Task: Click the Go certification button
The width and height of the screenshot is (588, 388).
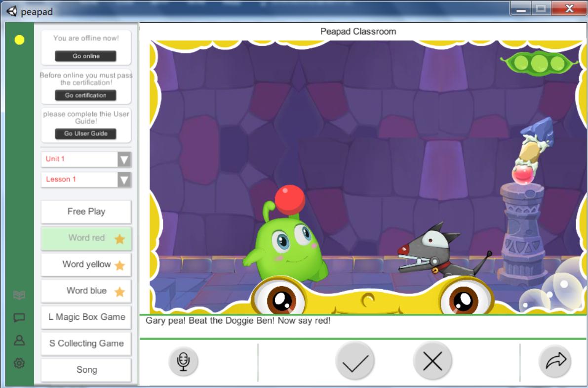Action: (x=86, y=95)
